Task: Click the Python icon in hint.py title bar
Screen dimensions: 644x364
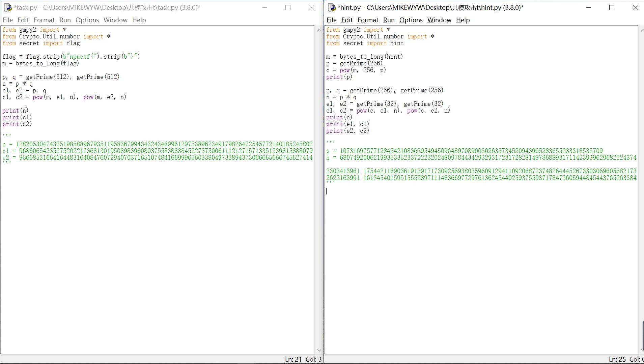Action: coord(332,7)
